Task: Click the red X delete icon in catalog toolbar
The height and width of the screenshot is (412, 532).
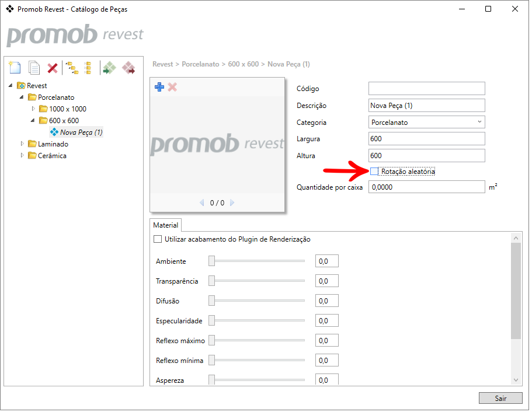Action: (x=52, y=68)
